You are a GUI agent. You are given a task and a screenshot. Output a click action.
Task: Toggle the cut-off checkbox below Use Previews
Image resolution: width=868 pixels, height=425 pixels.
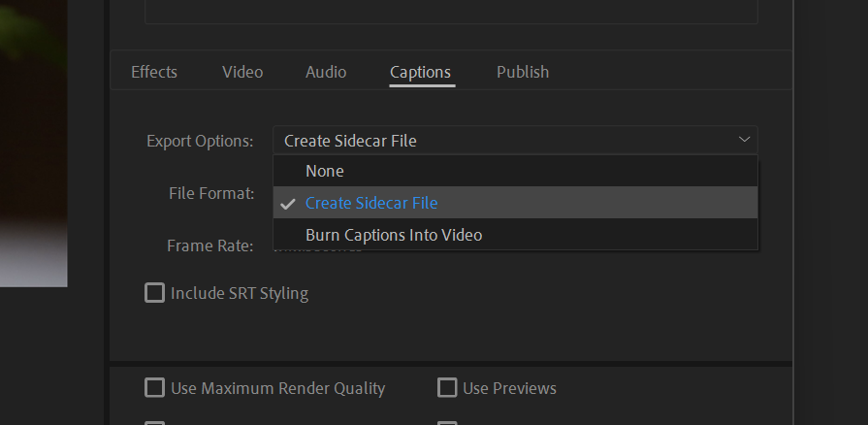click(447, 422)
